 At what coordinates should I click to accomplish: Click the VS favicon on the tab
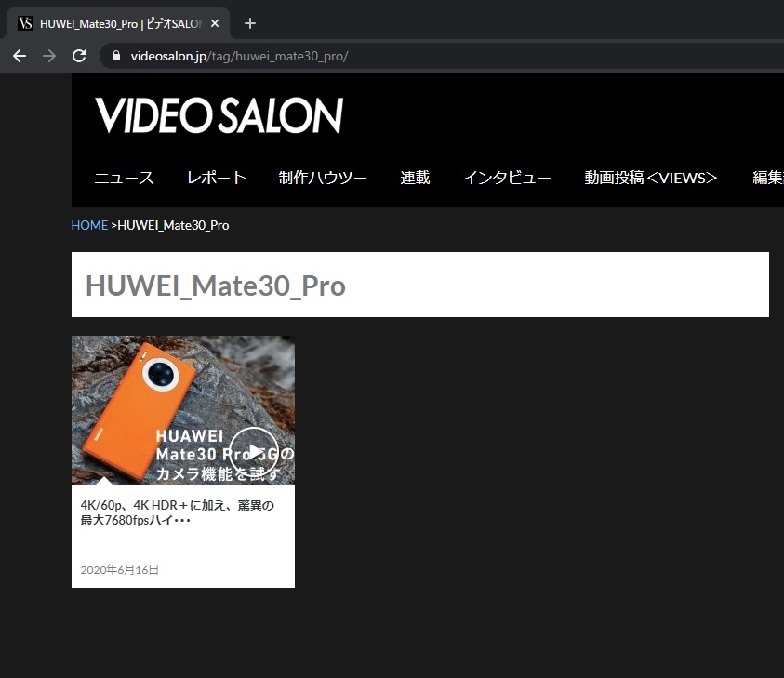click(x=25, y=23)
